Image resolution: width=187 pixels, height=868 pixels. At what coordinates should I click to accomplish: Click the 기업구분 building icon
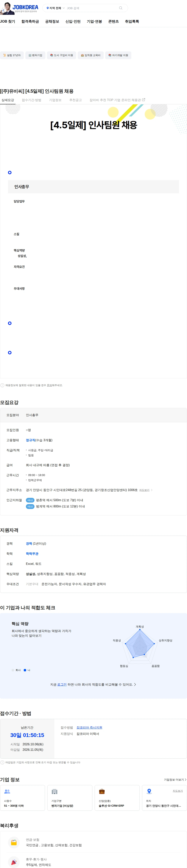[55, 791]
